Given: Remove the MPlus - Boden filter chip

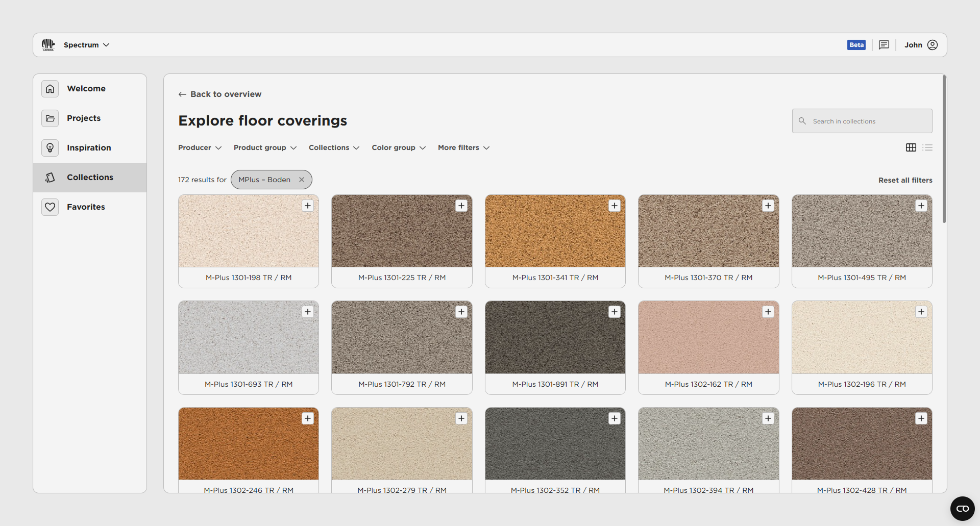Looking at the screenshot, I should point(302,180).
